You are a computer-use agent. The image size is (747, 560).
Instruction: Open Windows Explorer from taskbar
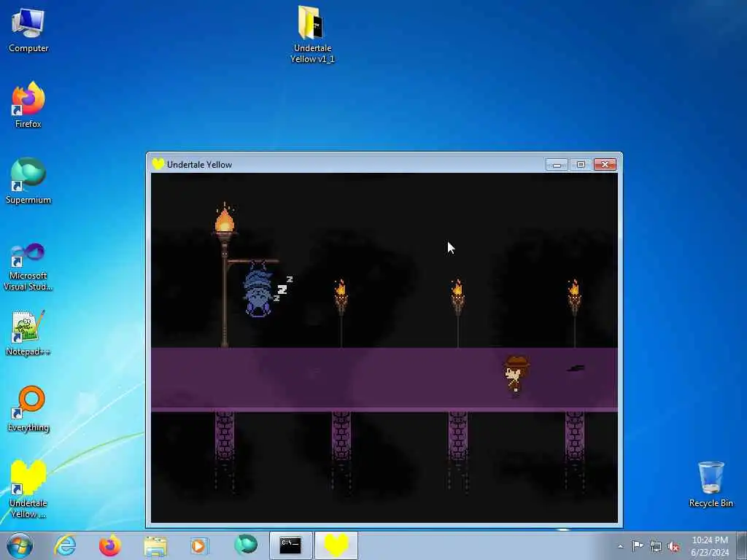[155, 546]
